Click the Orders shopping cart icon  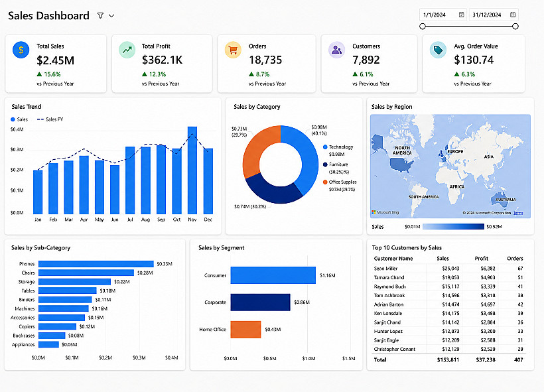click(233, 50)
